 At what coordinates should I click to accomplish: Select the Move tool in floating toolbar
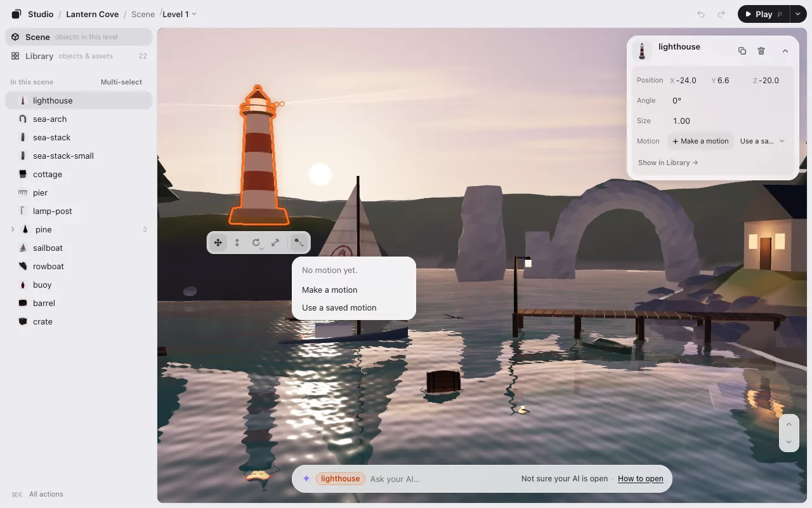coord(218,243)
